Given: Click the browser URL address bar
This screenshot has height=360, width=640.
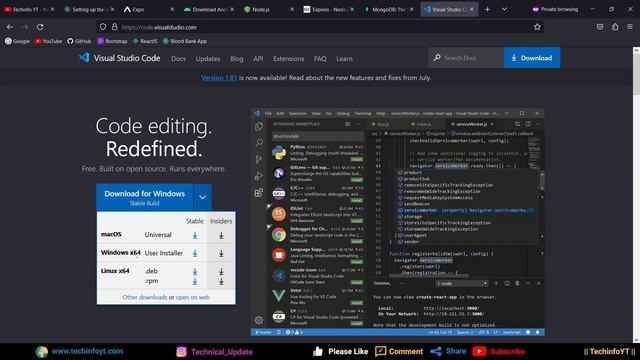Looking at the screenshot, I should [x=320, y=27].
